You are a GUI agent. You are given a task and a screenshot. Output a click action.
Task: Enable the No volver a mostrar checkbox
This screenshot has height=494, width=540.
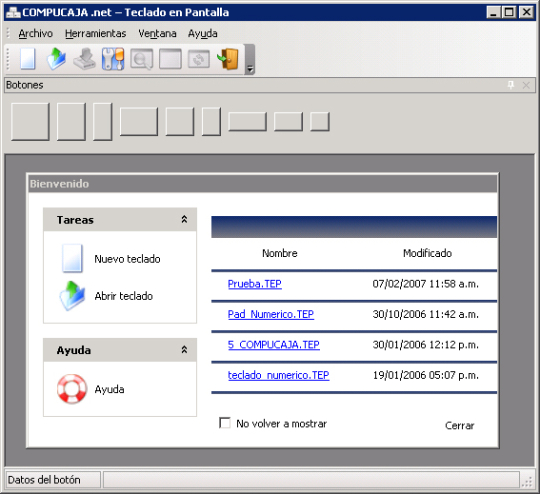pyautogui.click(x=225, y=423)
